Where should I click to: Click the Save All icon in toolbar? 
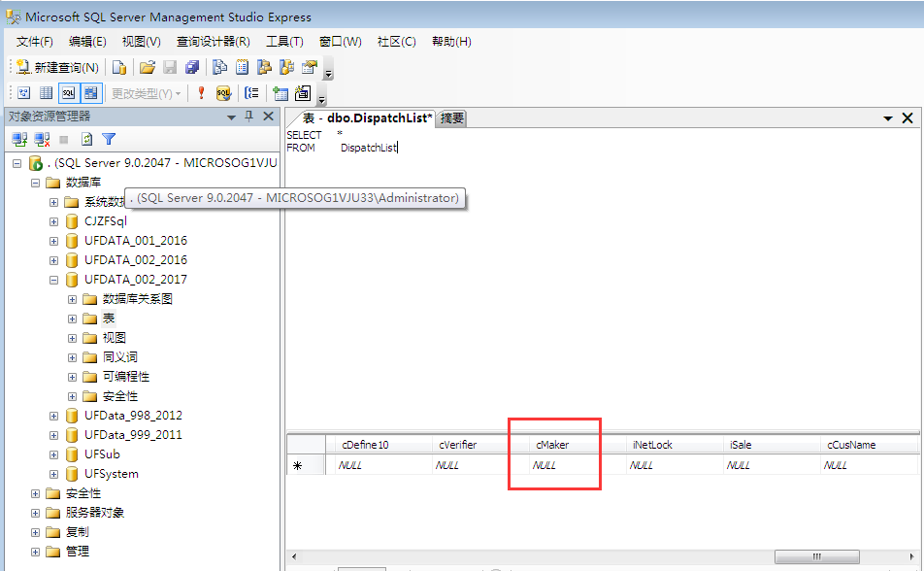(192, 67)
